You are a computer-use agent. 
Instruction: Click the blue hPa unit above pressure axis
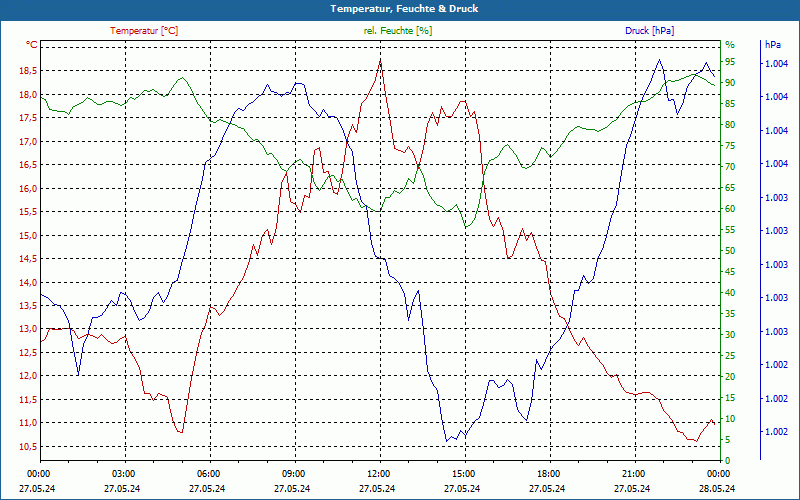tap(773, 45)
